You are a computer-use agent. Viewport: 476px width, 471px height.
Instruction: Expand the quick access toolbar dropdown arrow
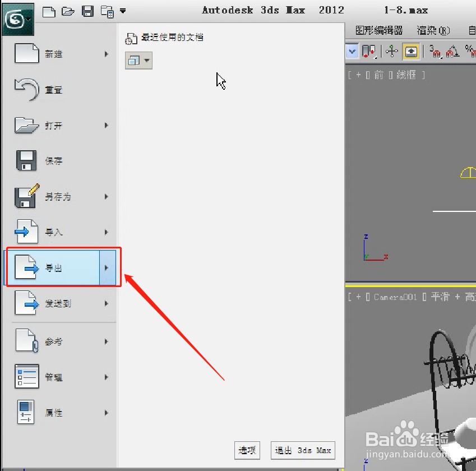click(x=123, y=11)
